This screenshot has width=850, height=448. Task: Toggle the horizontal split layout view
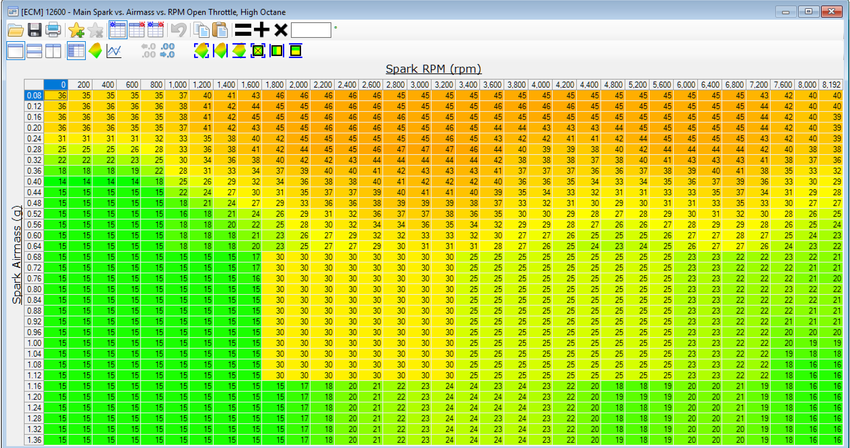point(34,51)
